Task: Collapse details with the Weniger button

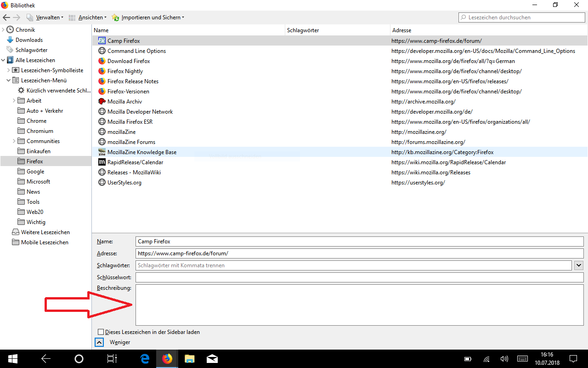Action: click(x=99, y=342)
